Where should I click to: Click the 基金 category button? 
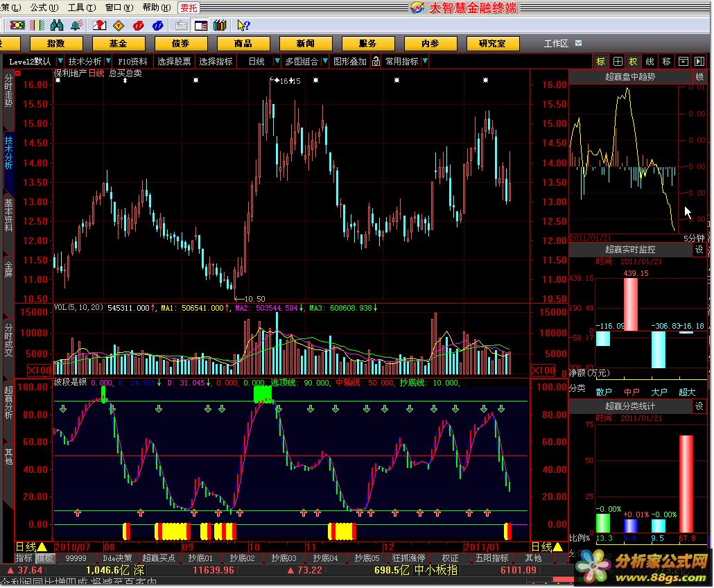[119, 43]
